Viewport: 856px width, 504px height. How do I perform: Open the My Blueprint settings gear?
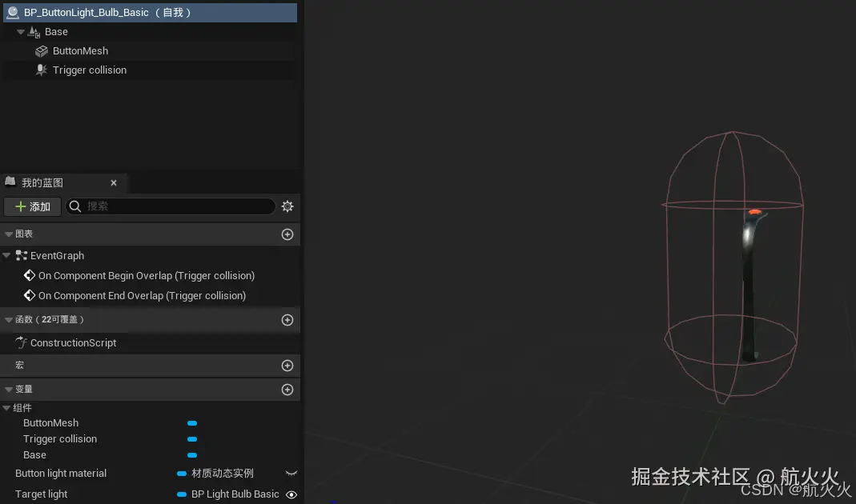[287, 206]
